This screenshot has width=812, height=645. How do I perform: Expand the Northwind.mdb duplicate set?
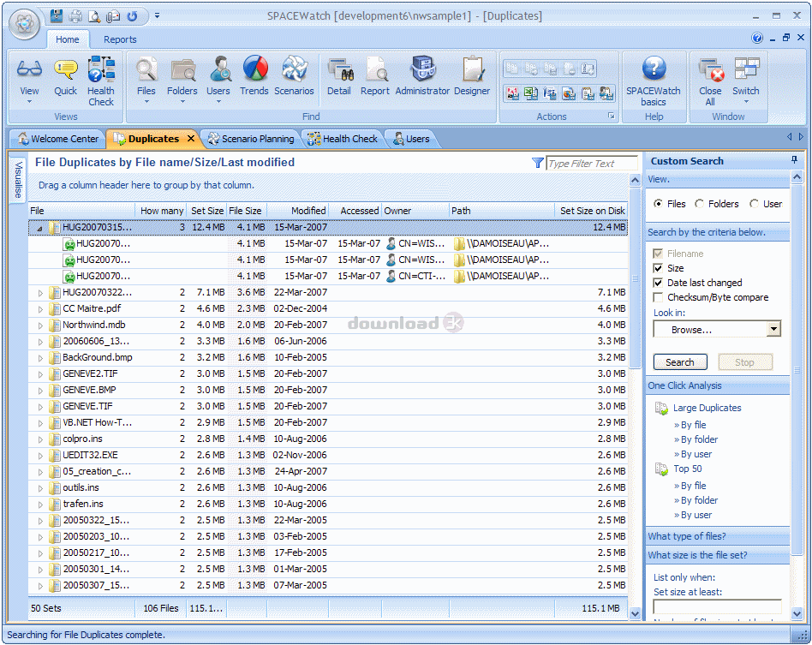point(39,325)
